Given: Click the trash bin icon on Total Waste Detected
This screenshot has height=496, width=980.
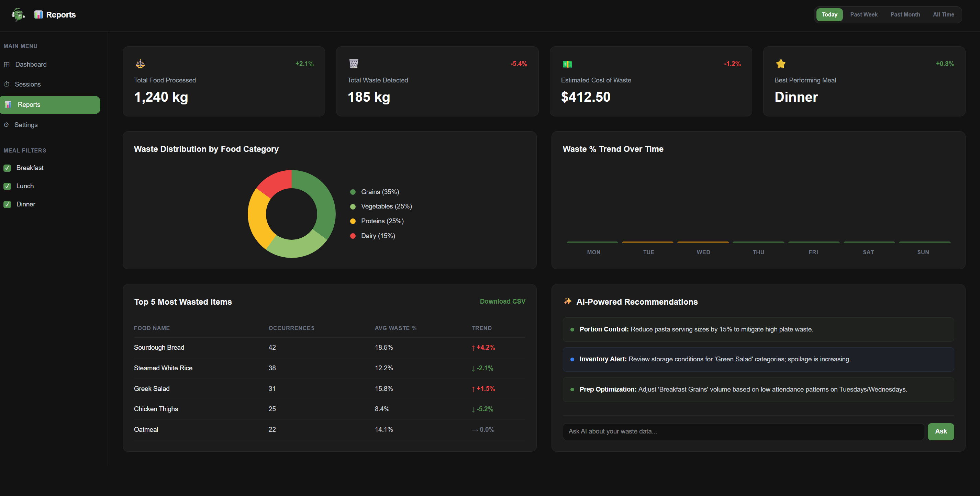Looking at the screenshot, I should coord(354,64).
